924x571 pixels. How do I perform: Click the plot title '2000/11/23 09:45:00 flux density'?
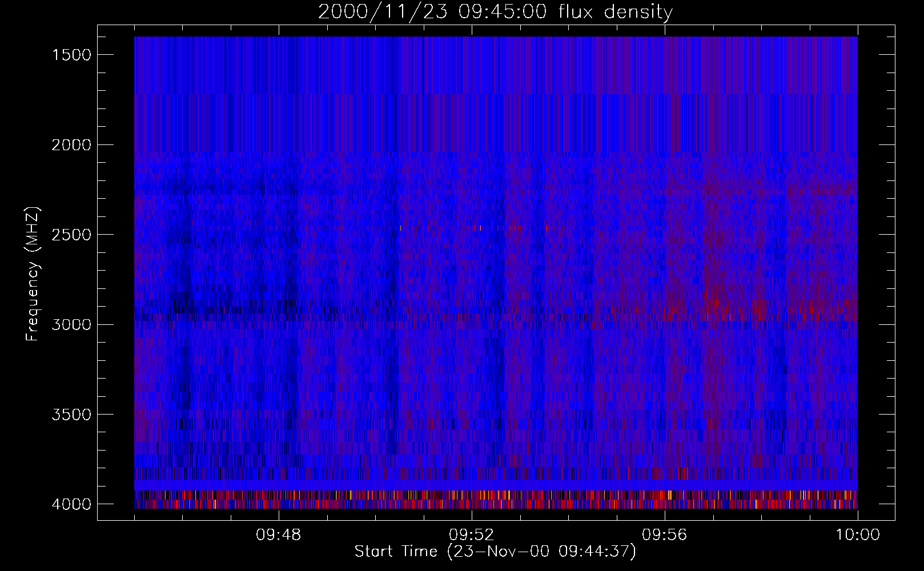click(x=495, y=12)
